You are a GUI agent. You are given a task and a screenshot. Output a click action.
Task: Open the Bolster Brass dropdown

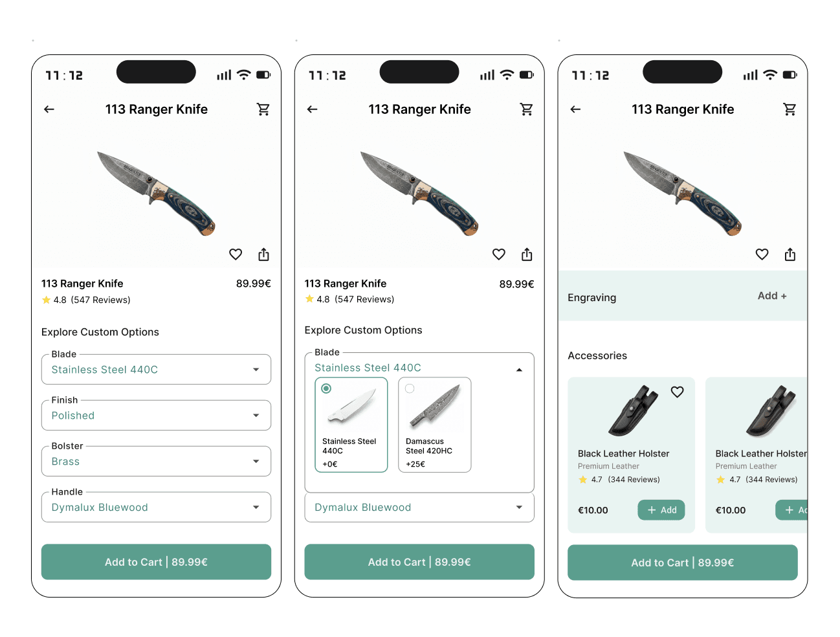[x=156, y=462]
